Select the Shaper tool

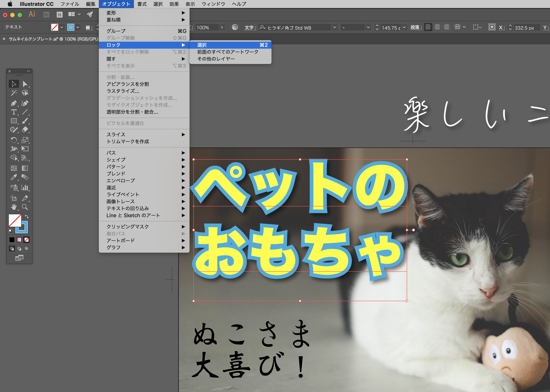tap(14, 130)
